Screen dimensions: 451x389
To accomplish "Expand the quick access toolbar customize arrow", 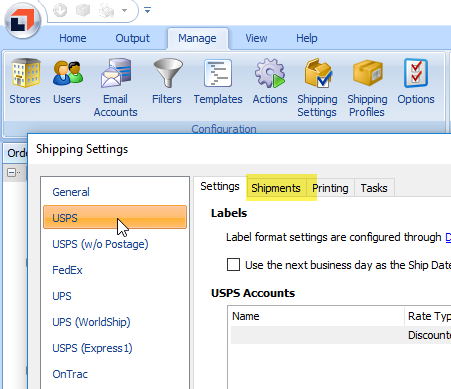I will (x=147, y=10).
